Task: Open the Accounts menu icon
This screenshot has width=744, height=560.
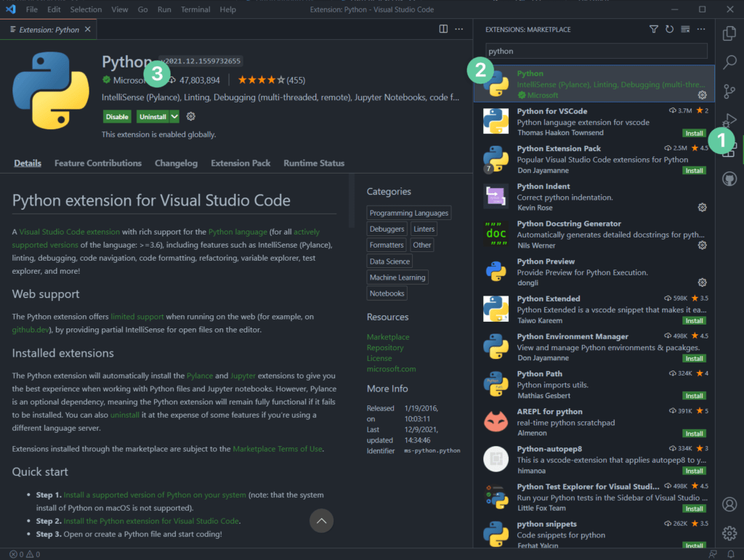Action: [729, 504]
